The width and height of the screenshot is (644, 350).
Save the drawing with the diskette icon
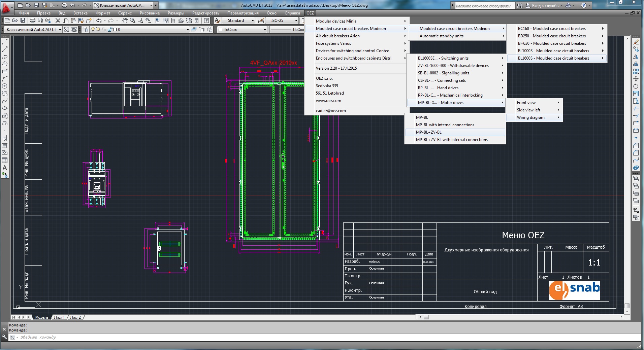click(23, 21)
